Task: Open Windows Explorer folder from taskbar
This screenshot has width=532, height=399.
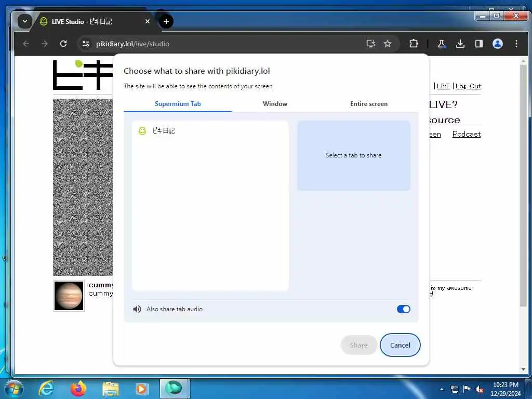Action: pyautogui.click(x=111, y=389)
